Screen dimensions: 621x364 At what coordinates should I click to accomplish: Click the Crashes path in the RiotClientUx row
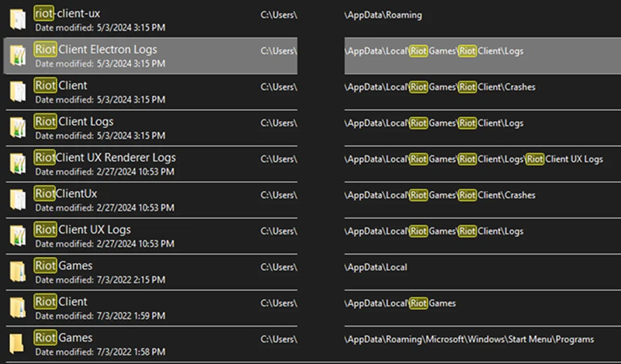439,196
